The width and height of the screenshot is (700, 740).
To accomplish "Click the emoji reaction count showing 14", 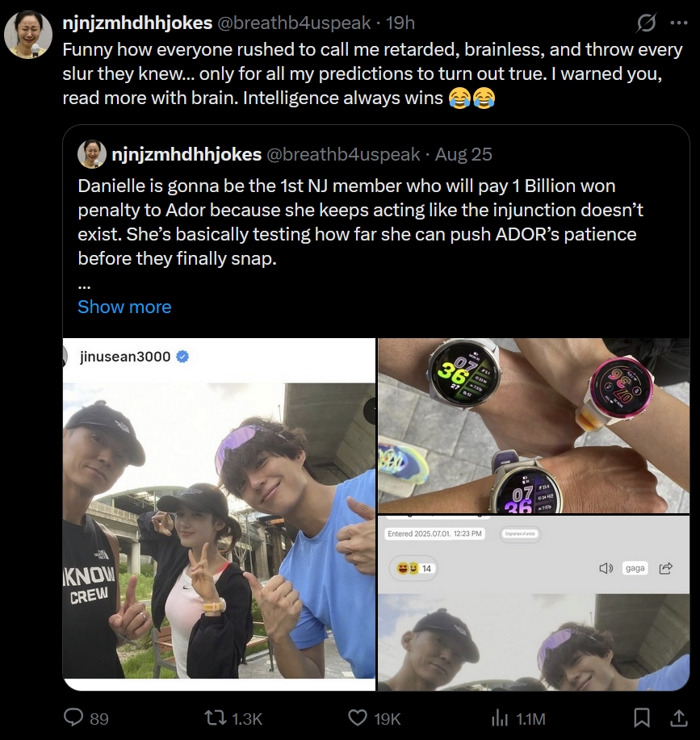I will (x=414, y=568).
